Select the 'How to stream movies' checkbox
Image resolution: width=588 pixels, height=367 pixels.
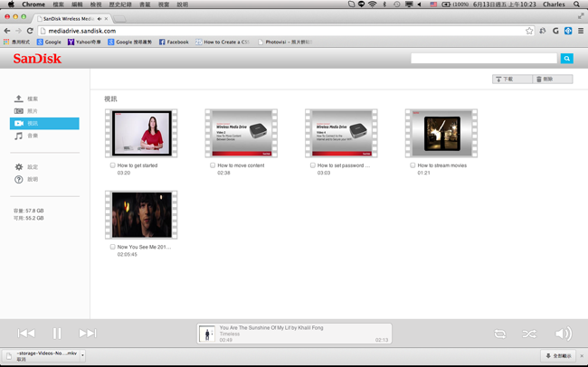click(x=413, y=165)
